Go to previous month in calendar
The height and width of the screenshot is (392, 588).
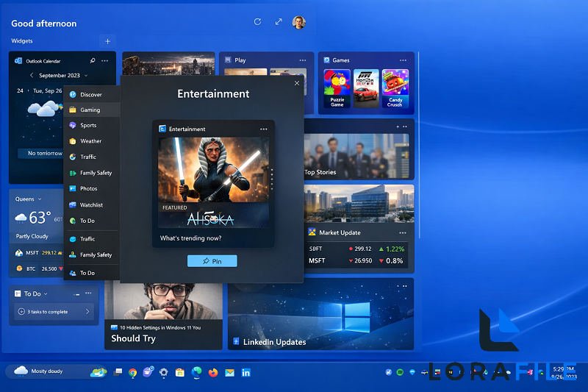32,76
